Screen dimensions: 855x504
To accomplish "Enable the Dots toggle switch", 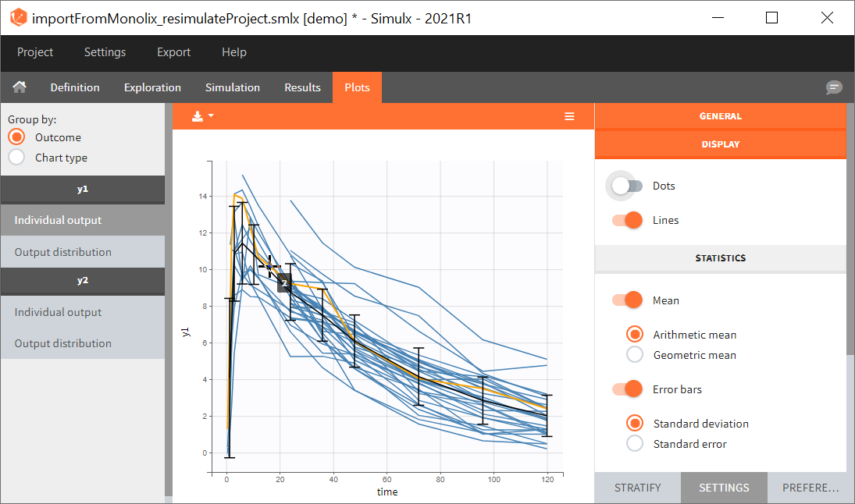I will click(x=627, y=186).
